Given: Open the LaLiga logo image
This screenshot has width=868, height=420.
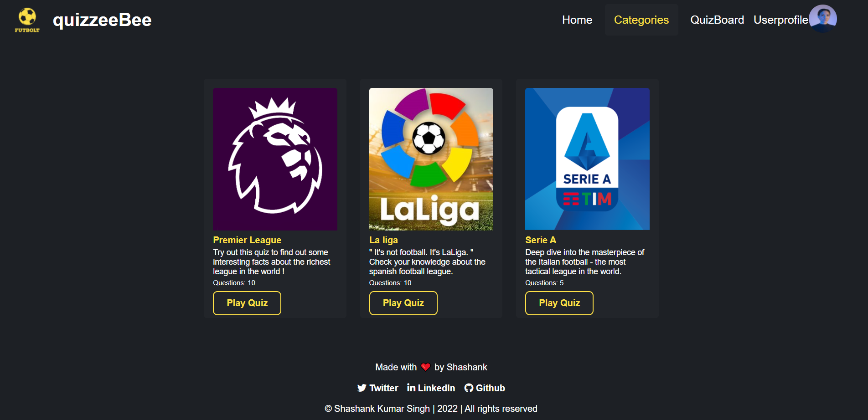Looking at the screenshot, I should coord(431,159).
